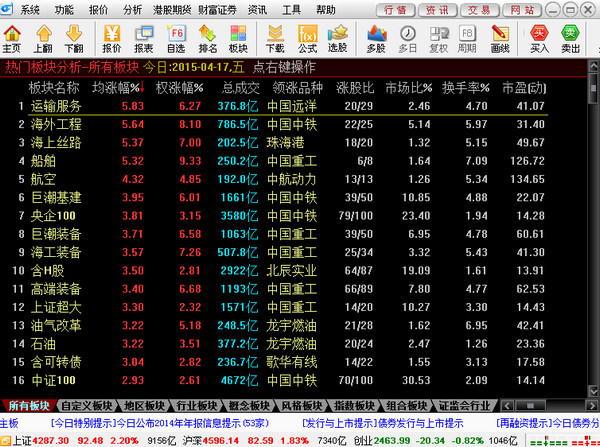Viewport: 600px width, 447px height.
Task: Click the 多股 multi-stock view icon
Action: (376, 38)
